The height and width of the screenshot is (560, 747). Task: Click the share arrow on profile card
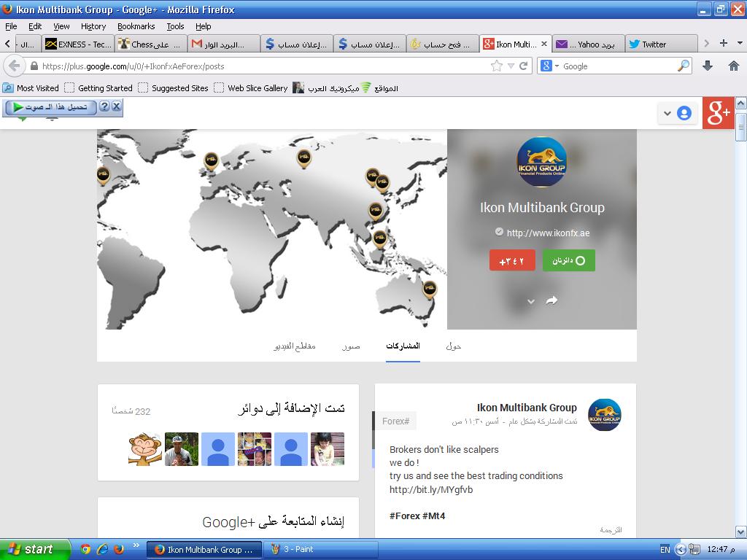[551, 300]
